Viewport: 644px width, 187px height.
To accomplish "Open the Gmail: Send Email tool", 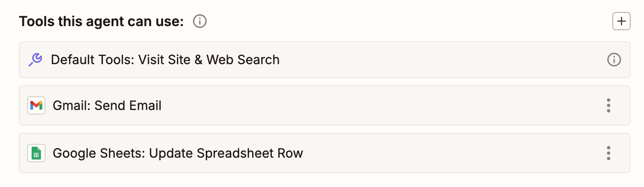I will [x=107, y=106].
